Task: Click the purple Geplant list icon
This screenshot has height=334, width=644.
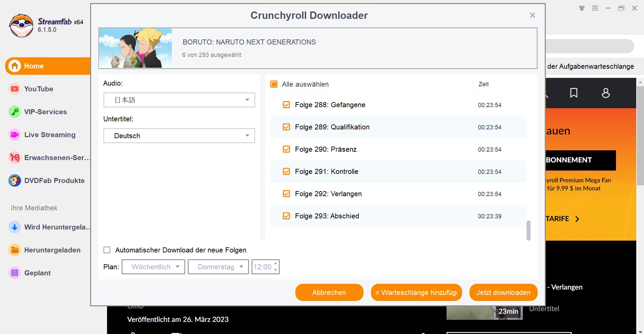Action: coord(15,273)
